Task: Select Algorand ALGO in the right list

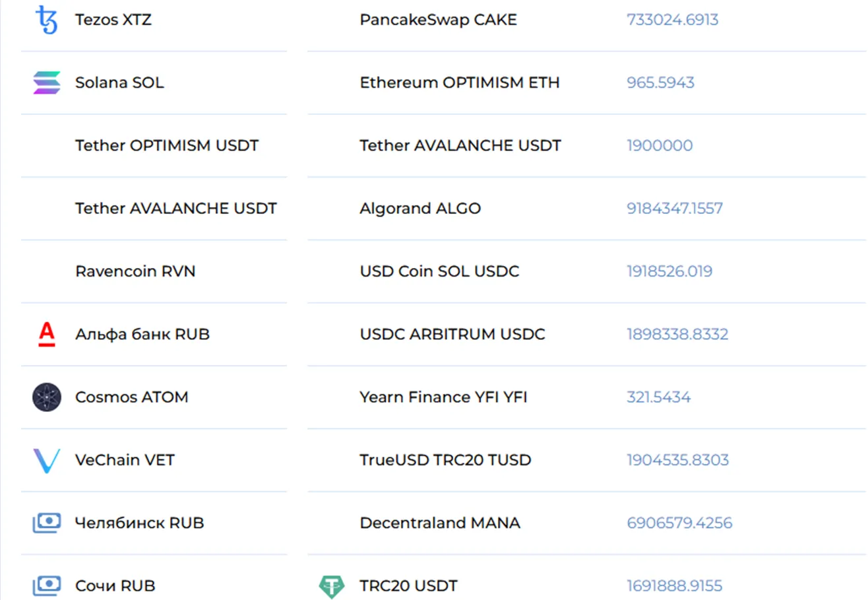Action: pos(420,209)
